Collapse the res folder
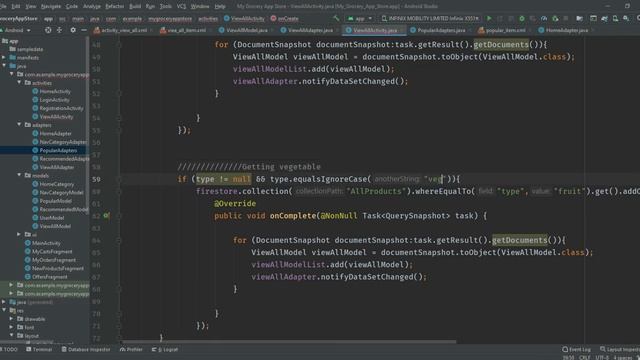This screenshot has width=640, height=360. click(x=4, y=311)
